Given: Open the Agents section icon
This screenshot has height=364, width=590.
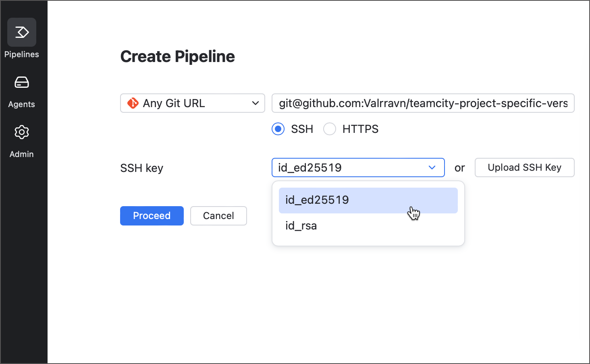Looking at the screenshot, I should (x=21, y=82).
